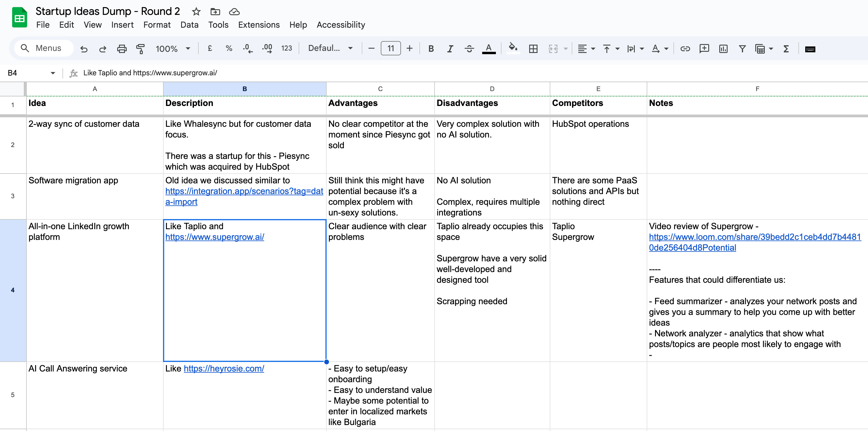Star this spreadsheet document
Image resolution: width=868 pixels, height=431 pixels.
tap(196, 12)
